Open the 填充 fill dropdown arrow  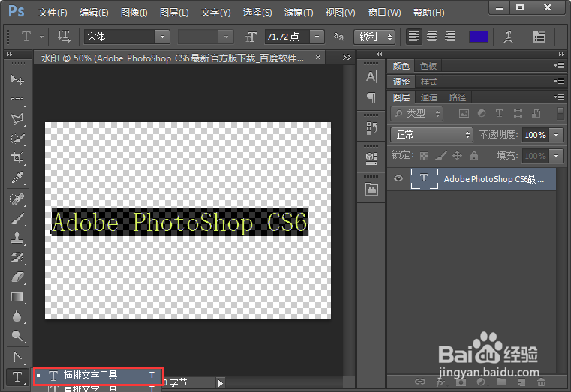point(557,156)
